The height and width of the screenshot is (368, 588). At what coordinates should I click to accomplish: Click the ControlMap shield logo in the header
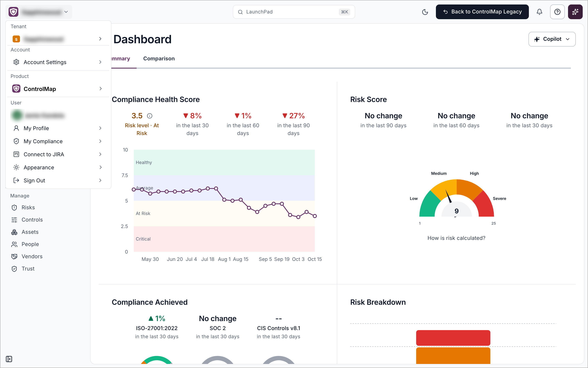(14, 12)
